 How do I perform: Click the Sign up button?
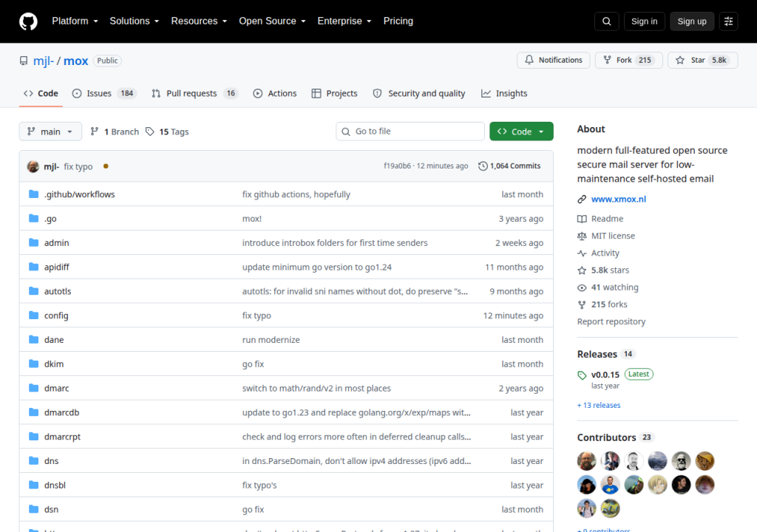(691, 21)
